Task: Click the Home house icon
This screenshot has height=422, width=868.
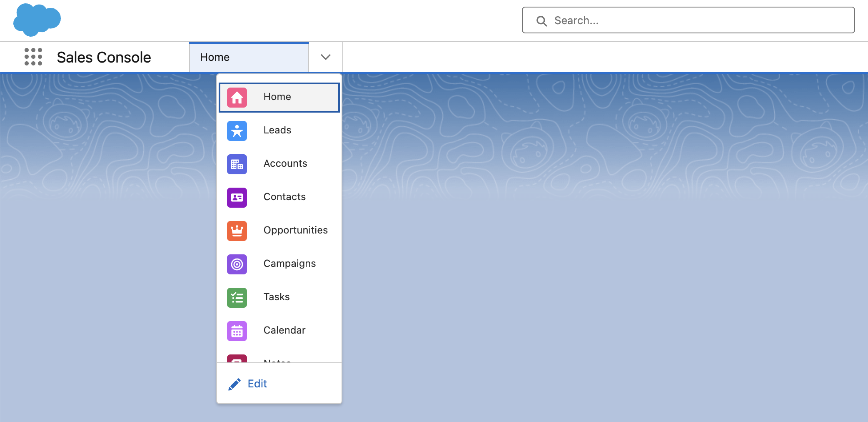Action: [237, 97]
